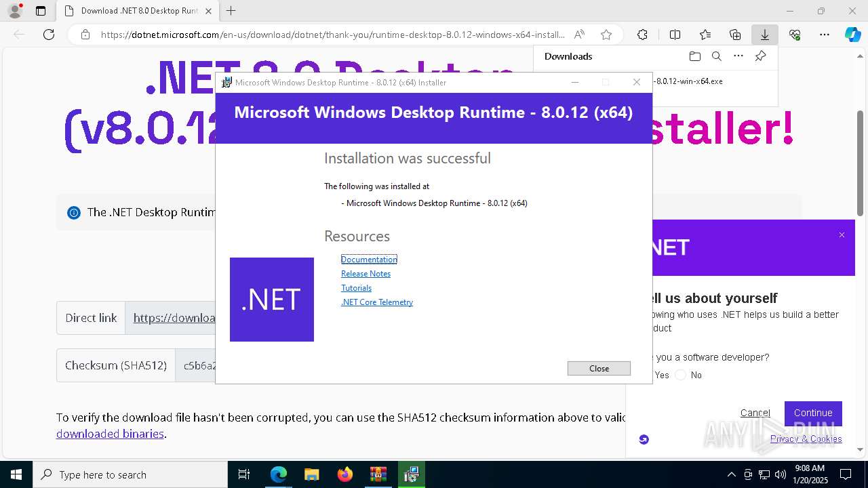The image size is (868, 488).
Task: Open more options in Downloads panel
Action: [x=738, y=56]
